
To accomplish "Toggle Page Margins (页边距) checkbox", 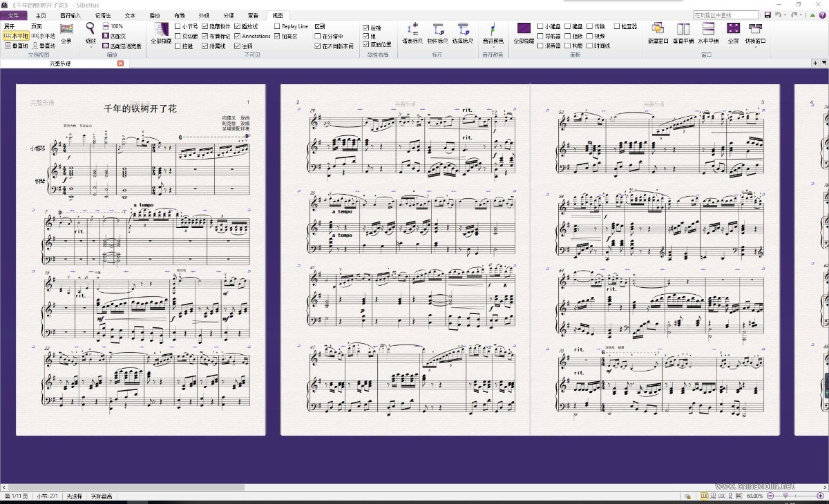I will pyautogui.click(x=178, y=36).
